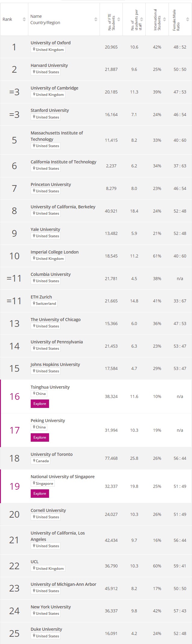Click the location pin icon next to China for Peking University
The height and width of the screenshot is (644, 192).
coord(34,427)
